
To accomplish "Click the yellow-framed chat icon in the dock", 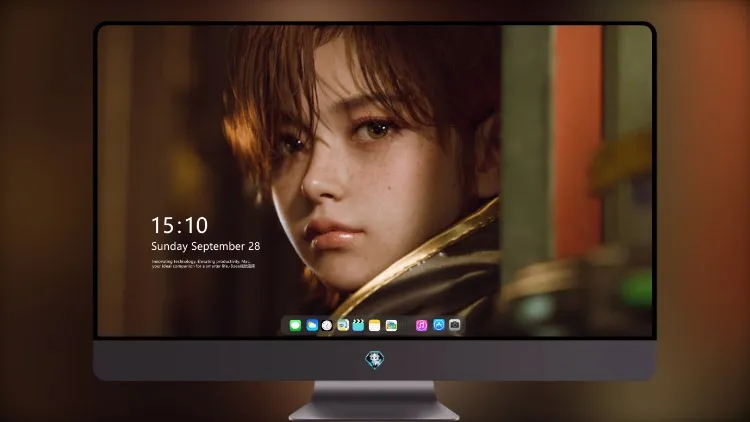I will click(x=343, y=325).
